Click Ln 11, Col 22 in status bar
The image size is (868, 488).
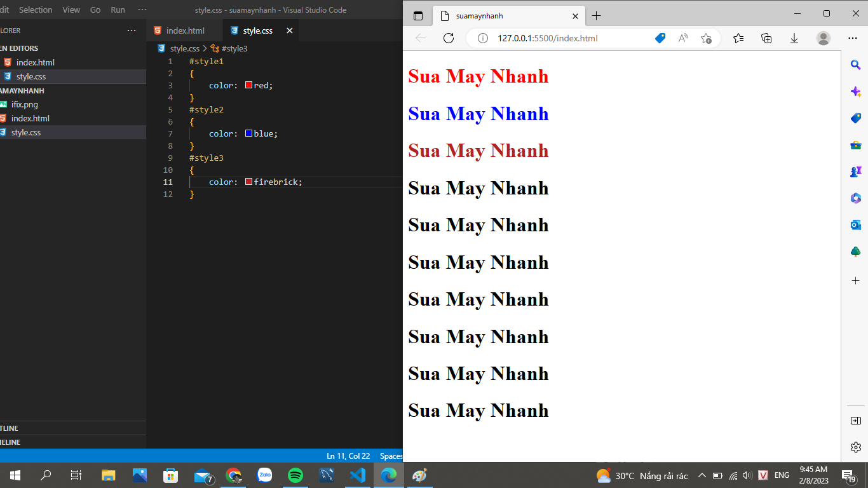coord(348,456)
